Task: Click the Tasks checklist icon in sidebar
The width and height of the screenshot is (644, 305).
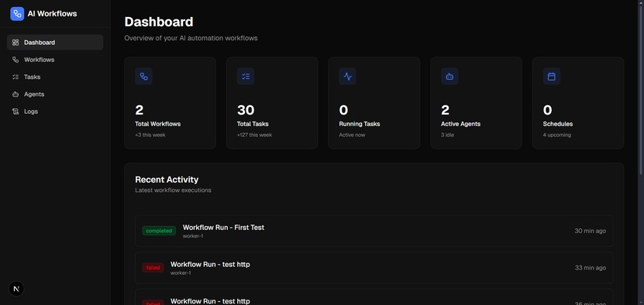Action: (15, 77)
